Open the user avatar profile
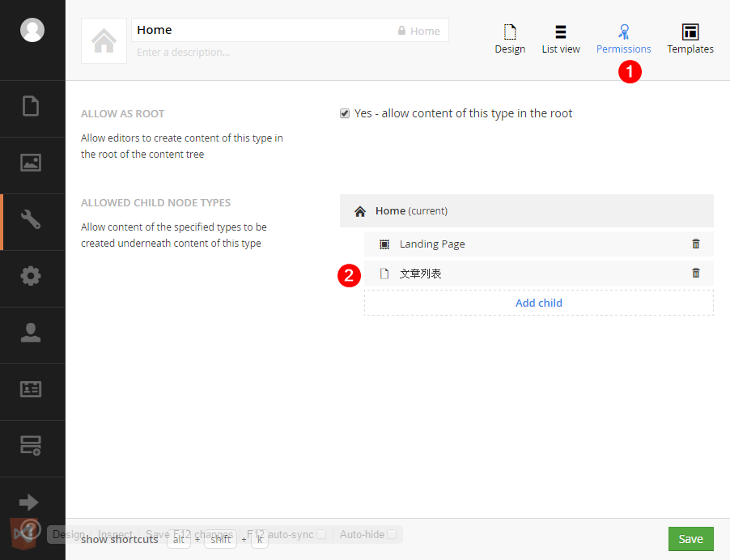The width and height of the screenshot is (730, 560). [x=32, y=30]
